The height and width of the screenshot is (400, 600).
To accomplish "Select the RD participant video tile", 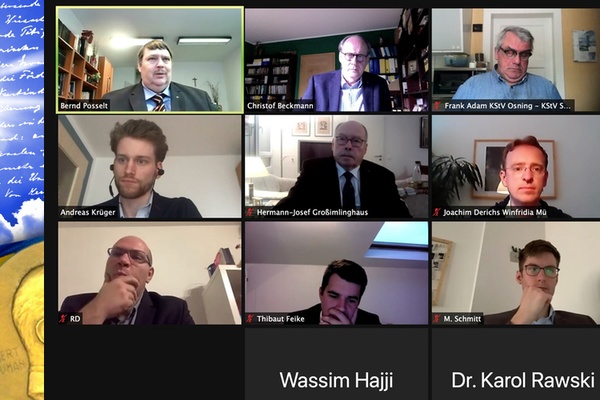I will tap(150, 273).
